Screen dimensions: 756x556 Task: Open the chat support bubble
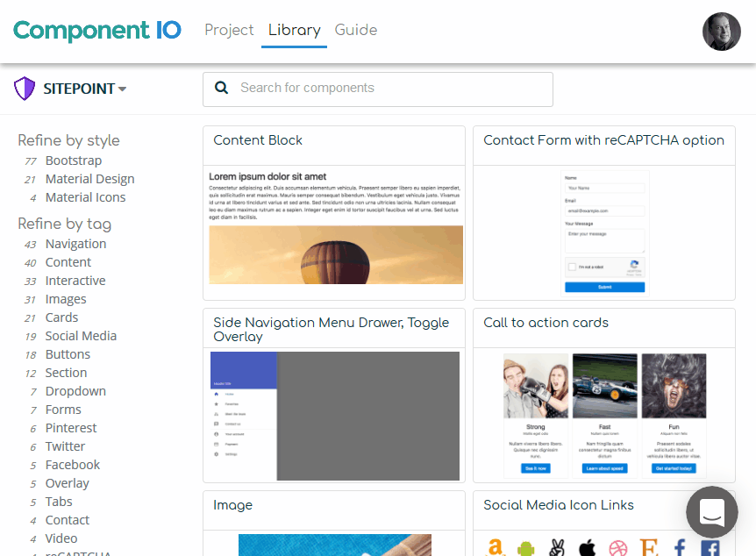tap(711, 512)
